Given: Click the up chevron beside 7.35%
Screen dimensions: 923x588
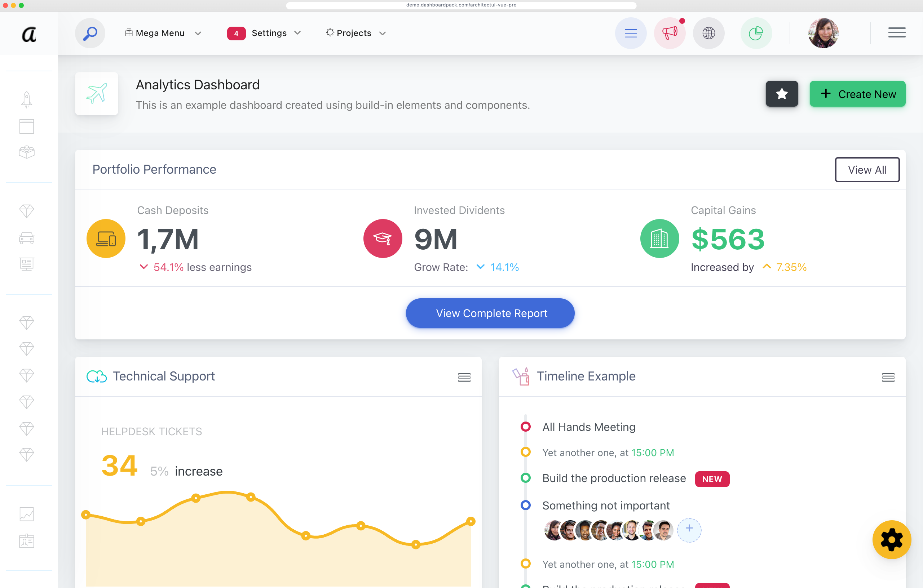Looking at the screenshot, I should (767, 266).
